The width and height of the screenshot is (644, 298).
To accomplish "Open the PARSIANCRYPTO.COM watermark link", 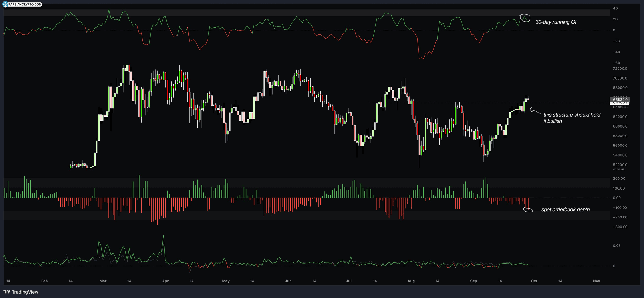I will pyautogui.click(x=25, y=4).
